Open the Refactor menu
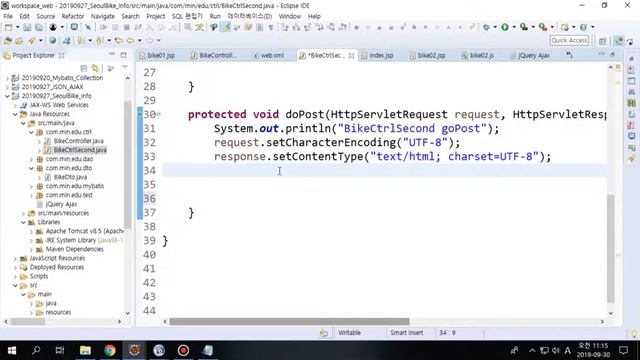This screenshot has height=360, width=640. 73,16
